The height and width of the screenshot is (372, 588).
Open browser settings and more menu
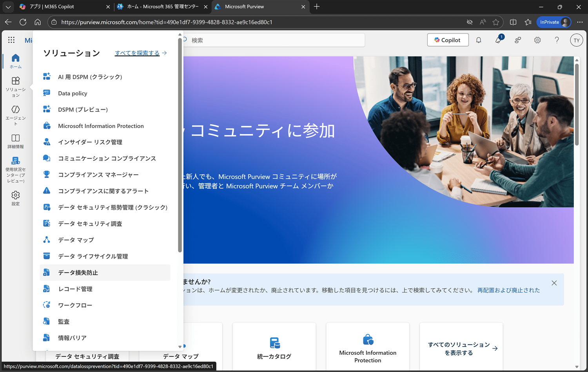(x=580, y=22)
